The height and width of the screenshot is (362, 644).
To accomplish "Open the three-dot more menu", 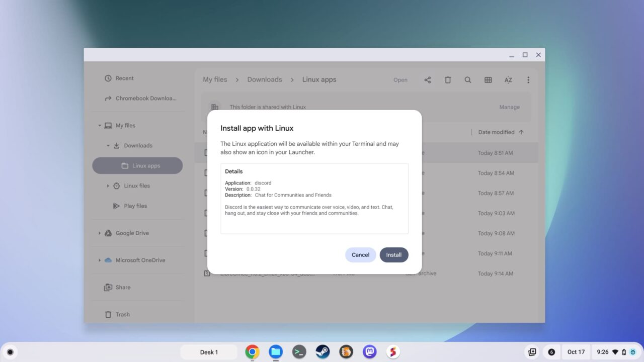I will 528,80.
